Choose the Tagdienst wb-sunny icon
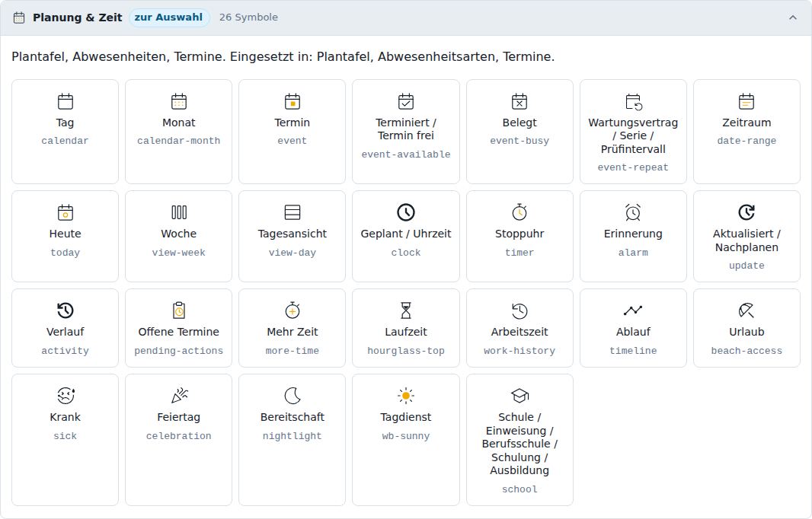Viewport: 812px width, 519px height. pyautogui.click(x=406, y=396)
